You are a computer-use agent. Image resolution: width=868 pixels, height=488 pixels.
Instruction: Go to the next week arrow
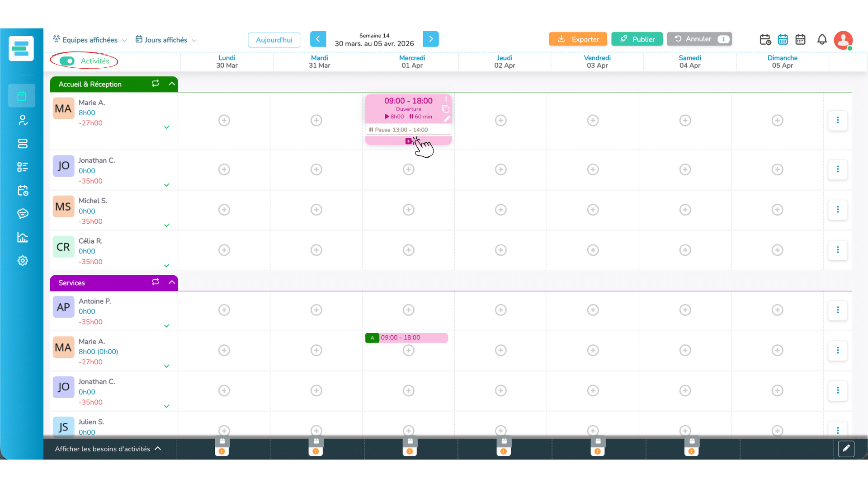(x=431, y=39)
